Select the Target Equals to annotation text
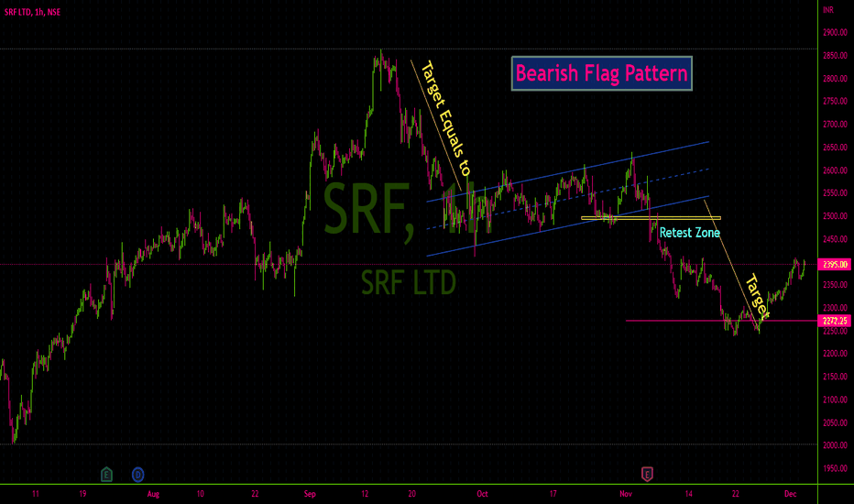The height and width of the screenshot is (504, 854). (446, 119)
